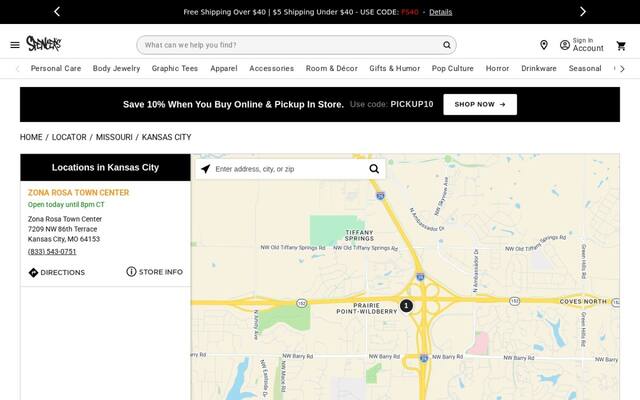Open Body Jewelry category

pos(116,69)
